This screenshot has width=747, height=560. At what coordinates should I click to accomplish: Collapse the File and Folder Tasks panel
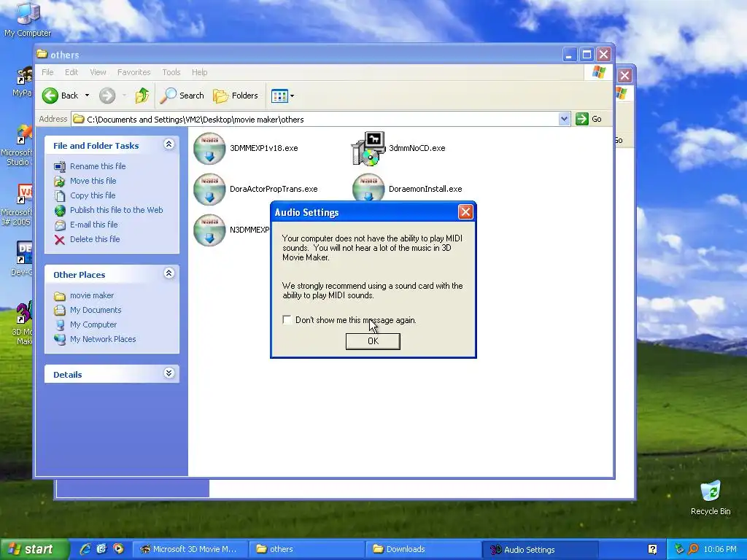click(x=169, y=144)
